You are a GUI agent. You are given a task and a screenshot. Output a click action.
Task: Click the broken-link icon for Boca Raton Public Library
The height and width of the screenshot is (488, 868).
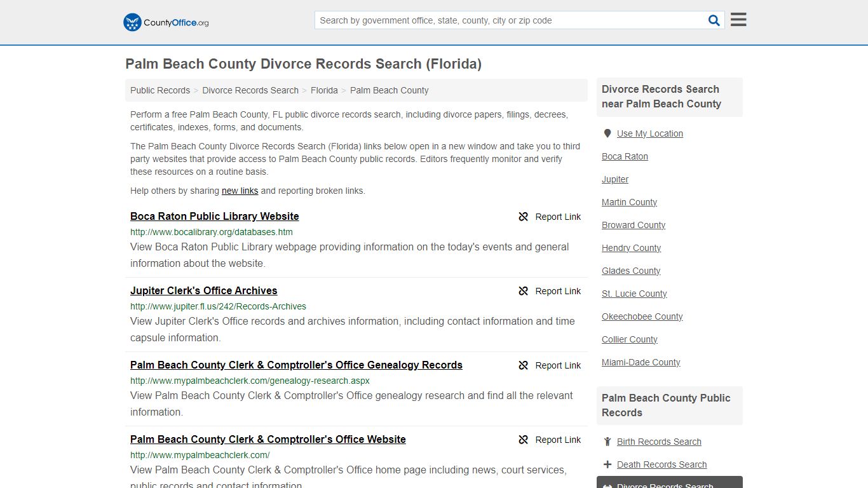(x=524, y=217)
